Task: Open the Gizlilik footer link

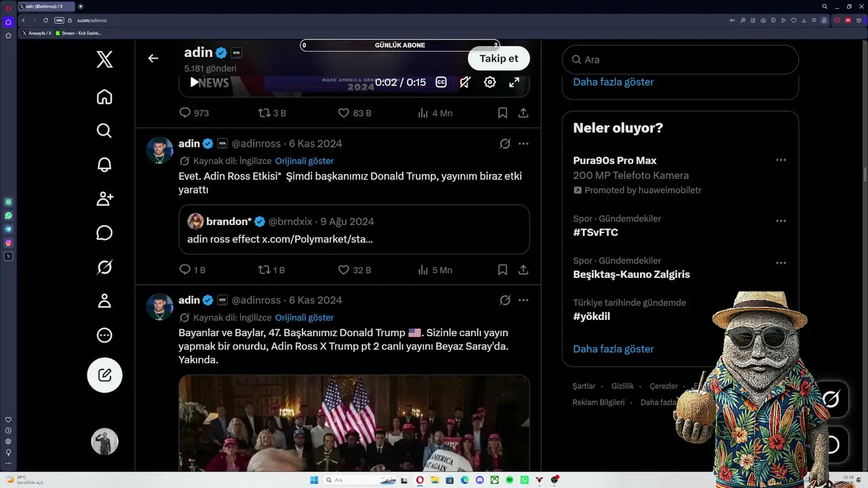Action: (623, 386)
